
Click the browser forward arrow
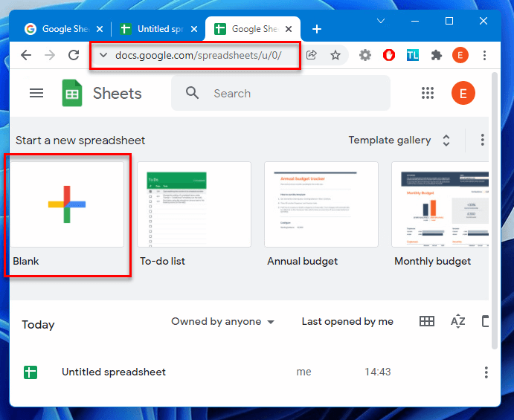50,55
